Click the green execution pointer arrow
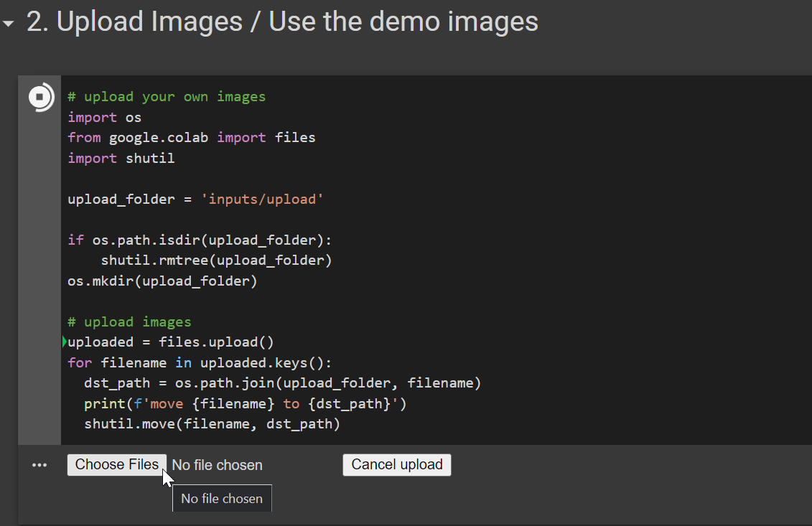The width and height of the screenshot is (812, 526). tap(64, 342)
